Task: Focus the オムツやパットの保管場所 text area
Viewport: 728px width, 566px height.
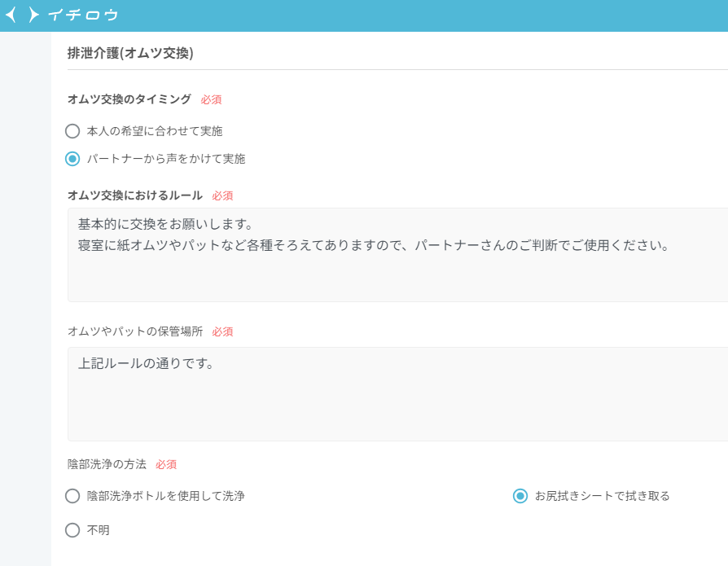Action: [397, 393]
